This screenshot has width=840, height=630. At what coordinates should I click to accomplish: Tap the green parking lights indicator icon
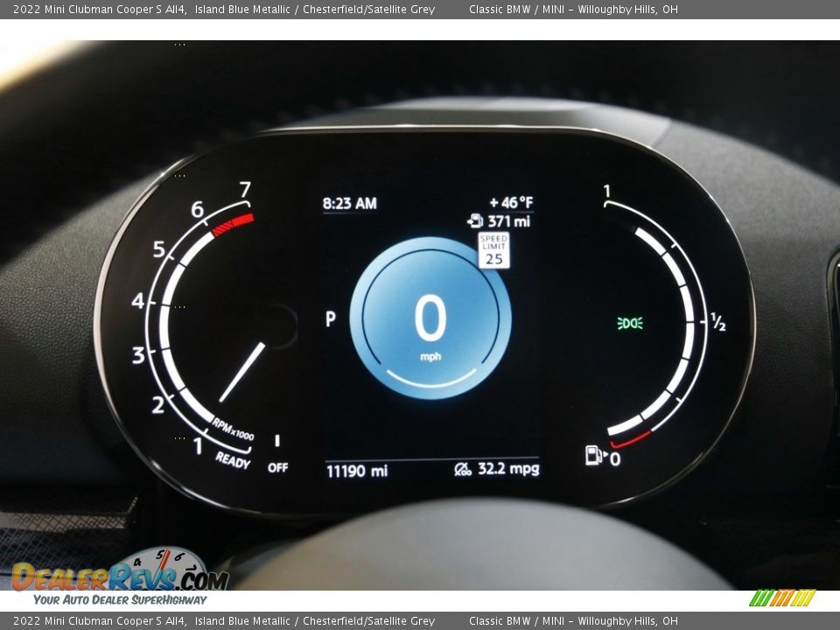click(630, 323)
